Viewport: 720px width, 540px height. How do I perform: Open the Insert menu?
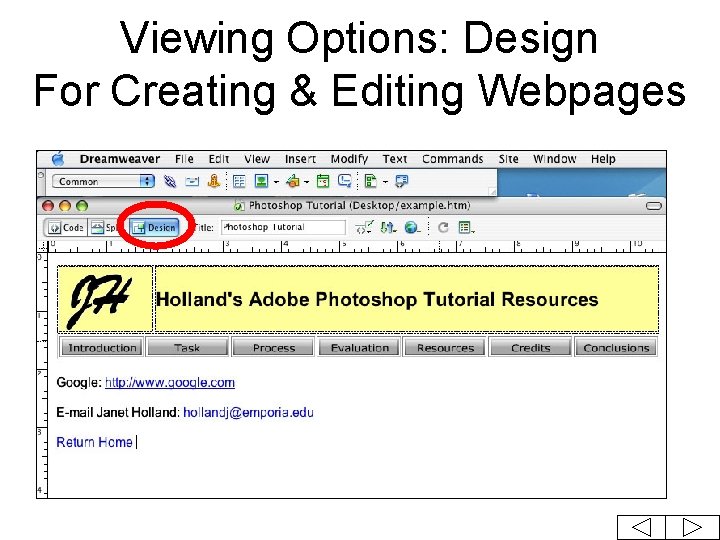pyautogui.click(x=300, y=159)
